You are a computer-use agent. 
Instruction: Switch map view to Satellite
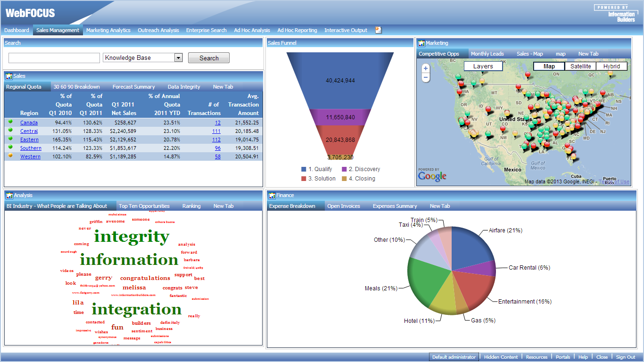pyautogui.click(x=580, y=66)
